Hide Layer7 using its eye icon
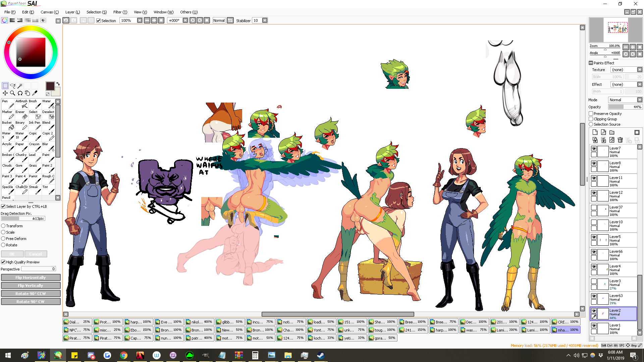This screenshot has height=362, width=644. point(594,148)
